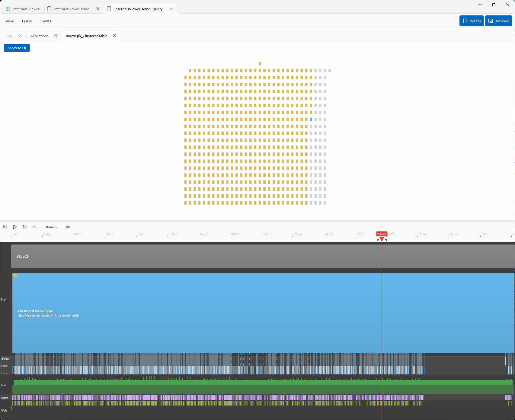Open the Events menu
Image resolution: width=515 pixels, height=420 pixels.
click(46, 21)
